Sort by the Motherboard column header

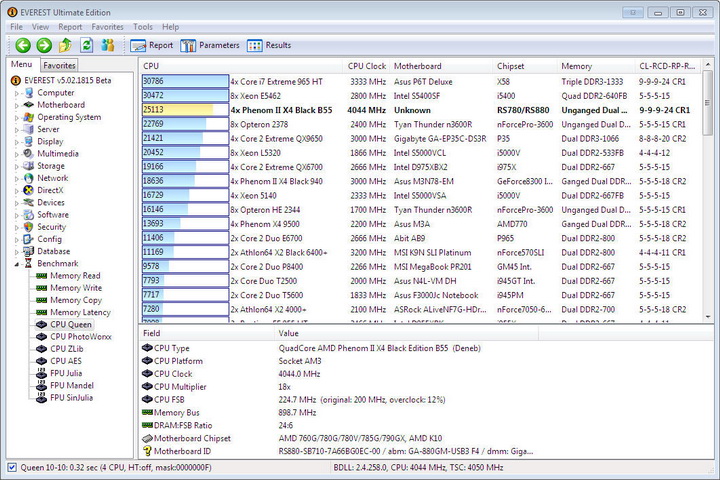[441, 66]
